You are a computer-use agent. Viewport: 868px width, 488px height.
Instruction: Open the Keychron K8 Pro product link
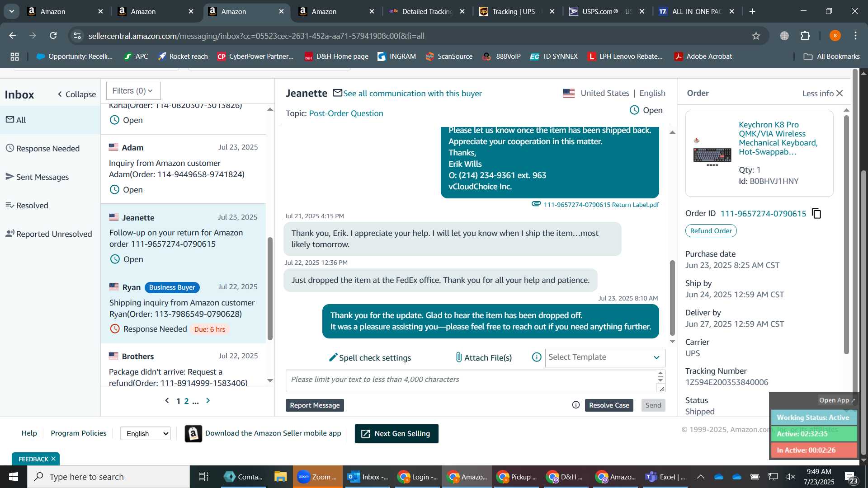(778, 138)
